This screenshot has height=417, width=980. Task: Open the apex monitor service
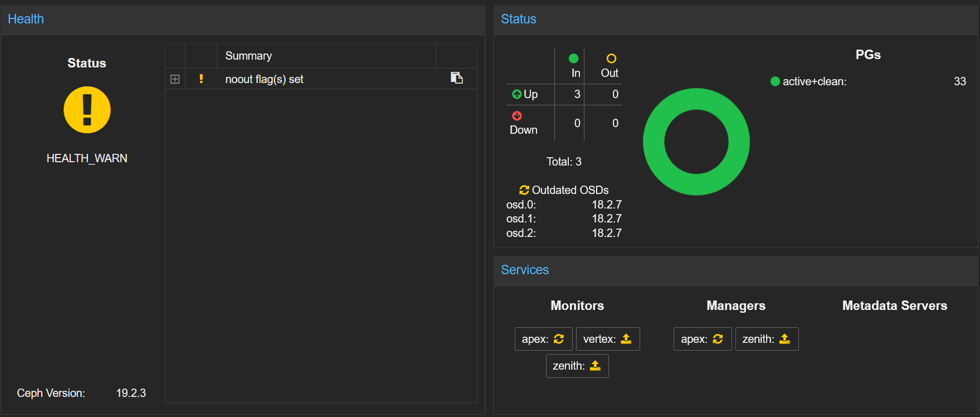click(543, 339)
